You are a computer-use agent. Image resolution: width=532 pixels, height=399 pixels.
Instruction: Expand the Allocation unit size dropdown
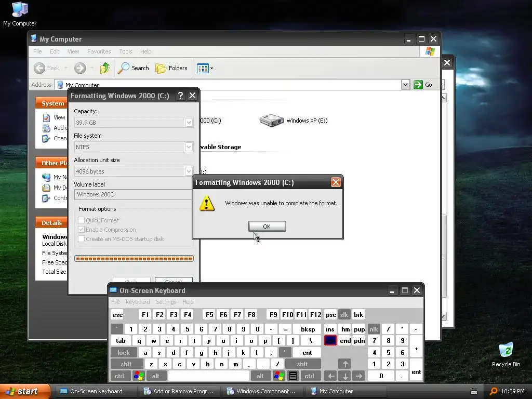[x=189, y=171]
